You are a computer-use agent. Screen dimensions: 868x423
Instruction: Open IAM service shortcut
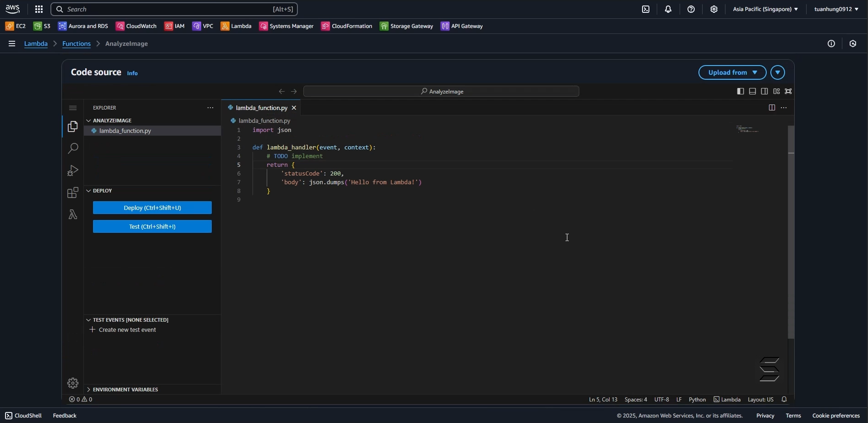(175, 26)
